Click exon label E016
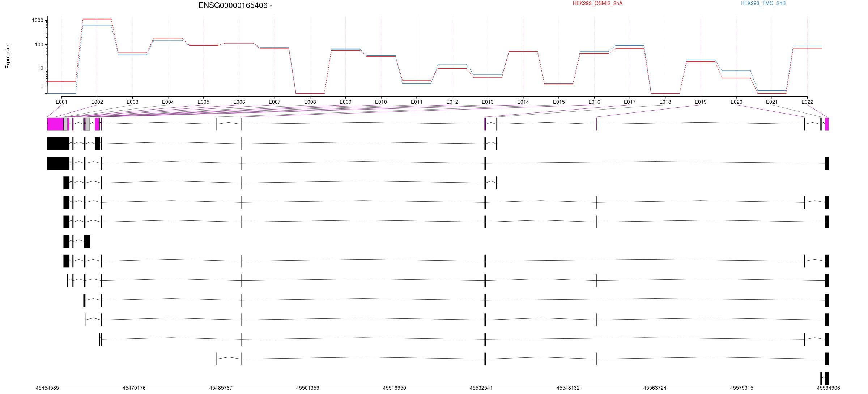Viewport: 868px width, 394px height. 594,102
